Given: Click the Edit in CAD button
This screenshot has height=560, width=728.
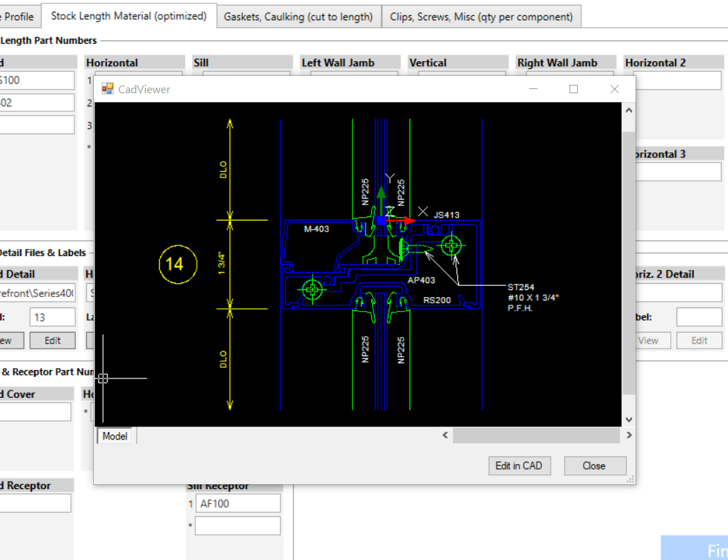Looking at the screenshot, I should click(x=519, y=465).
